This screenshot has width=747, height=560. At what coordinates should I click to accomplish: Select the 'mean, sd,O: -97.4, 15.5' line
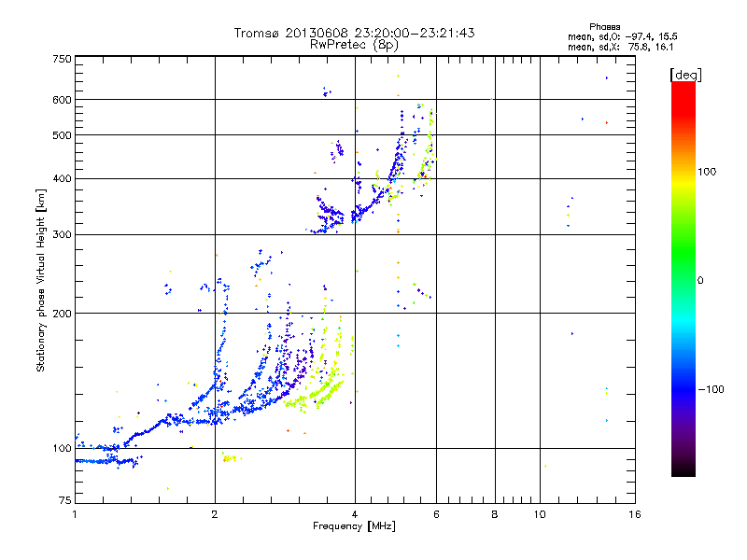coord(622,36)
